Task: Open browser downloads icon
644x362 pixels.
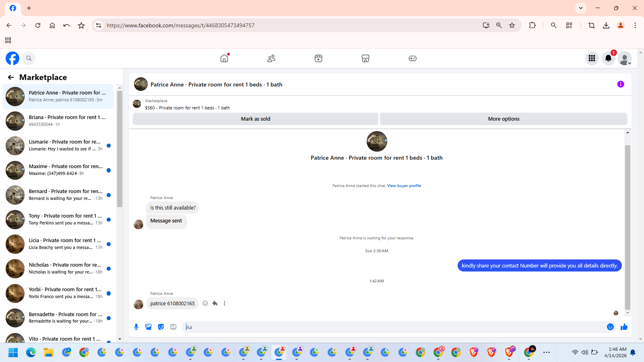Action: [x=606, y=25]
